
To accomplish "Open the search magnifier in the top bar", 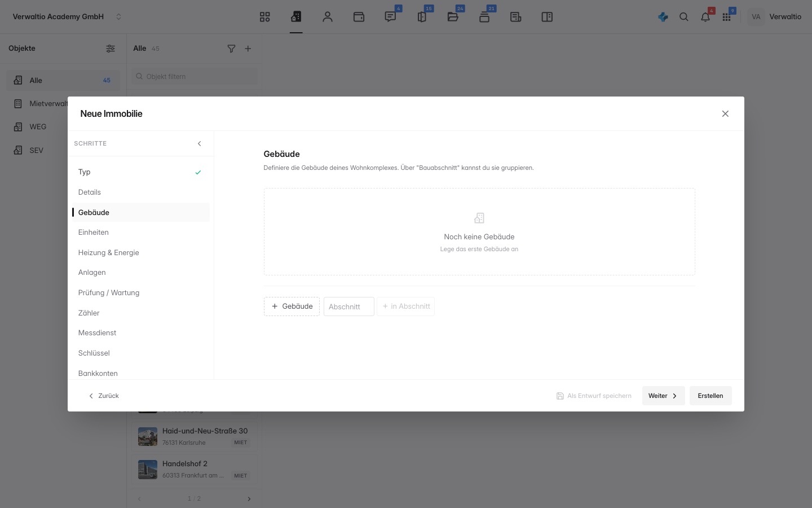I will [x=684, y=17].
